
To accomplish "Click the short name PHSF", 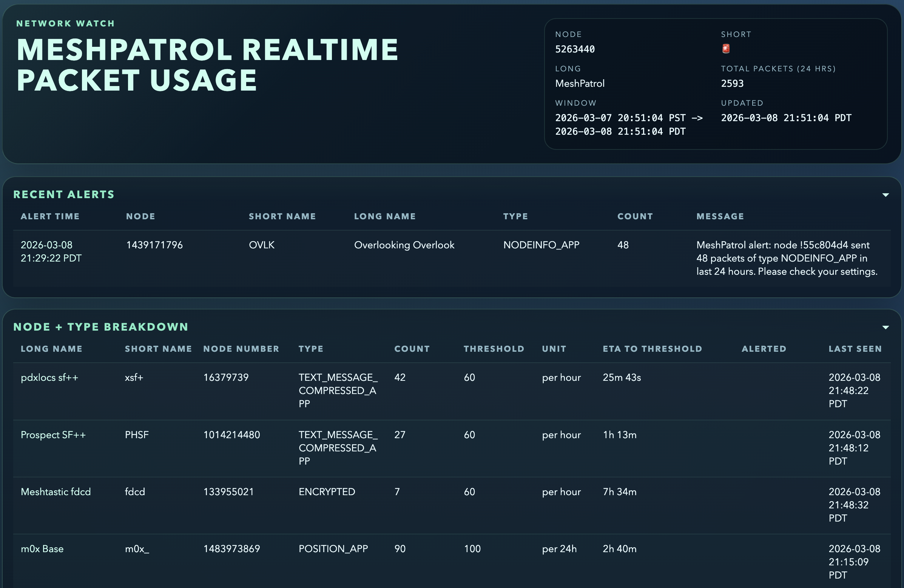I will (137, 435).
